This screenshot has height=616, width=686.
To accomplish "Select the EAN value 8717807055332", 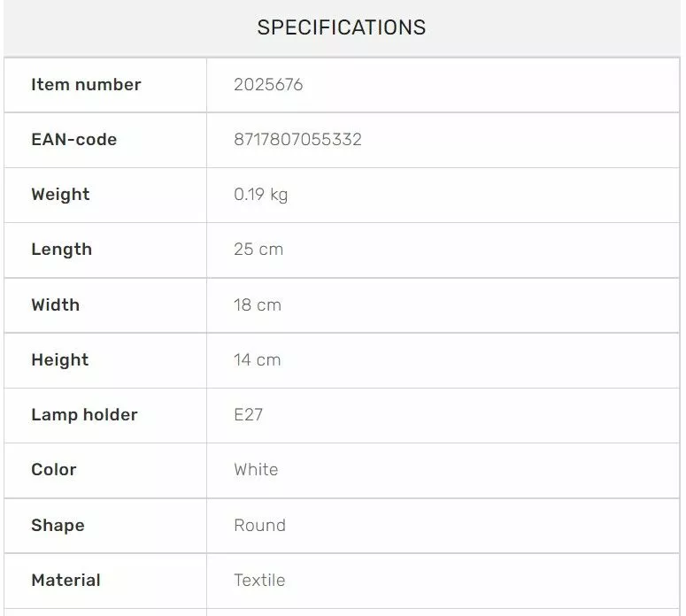I will 297,140.
